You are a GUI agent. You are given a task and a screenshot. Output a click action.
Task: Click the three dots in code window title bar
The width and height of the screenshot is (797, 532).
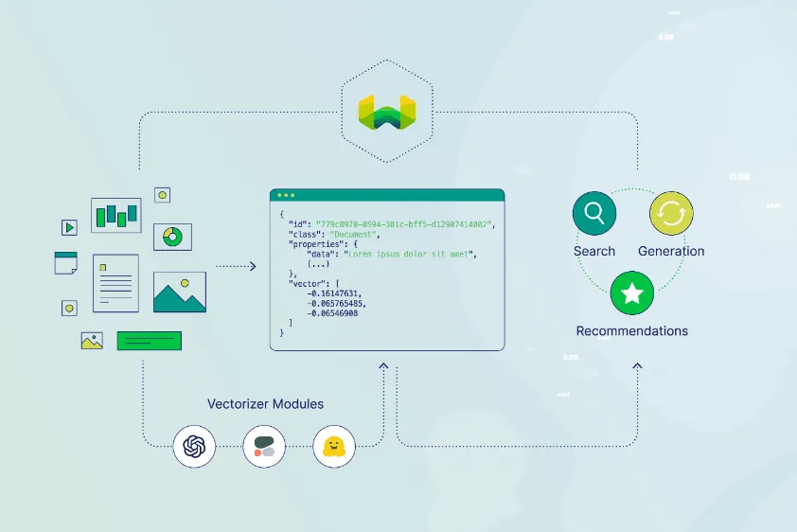coord(286,195)
